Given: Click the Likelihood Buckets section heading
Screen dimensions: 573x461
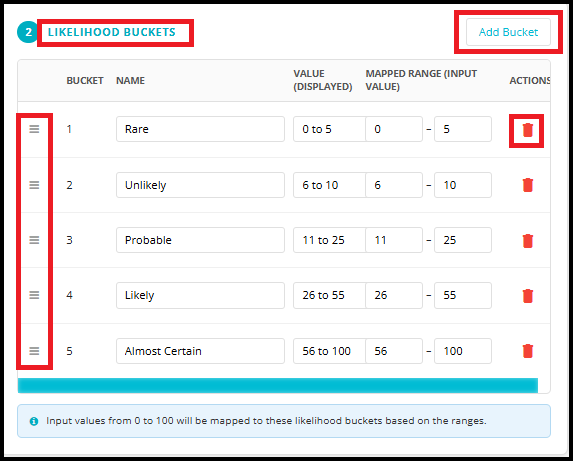Looking at the screenshot, I should point(112,32).
